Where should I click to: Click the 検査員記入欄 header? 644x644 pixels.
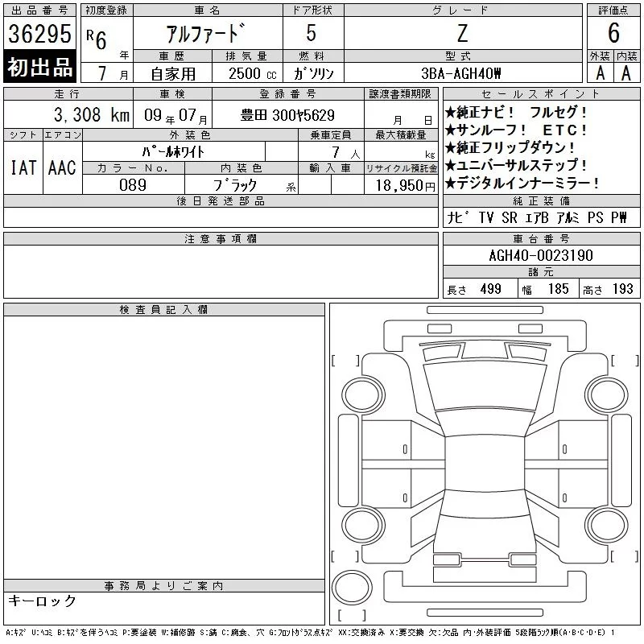point(164,310)
